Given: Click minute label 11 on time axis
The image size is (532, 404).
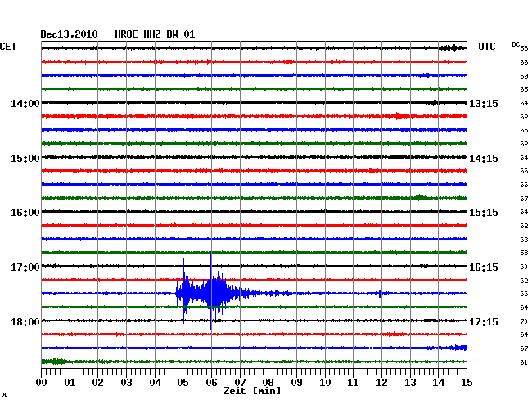Looking at the screenshot, I should click(x=353, y=382).
